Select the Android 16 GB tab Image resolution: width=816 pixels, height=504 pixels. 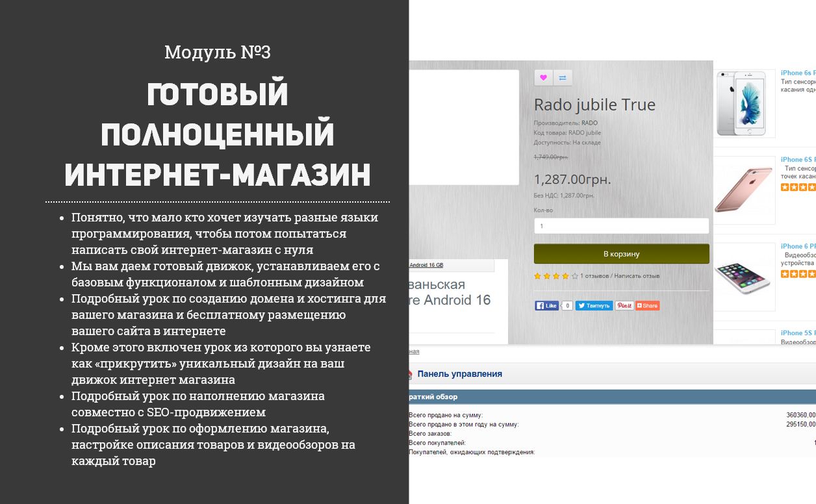(426, 265)
